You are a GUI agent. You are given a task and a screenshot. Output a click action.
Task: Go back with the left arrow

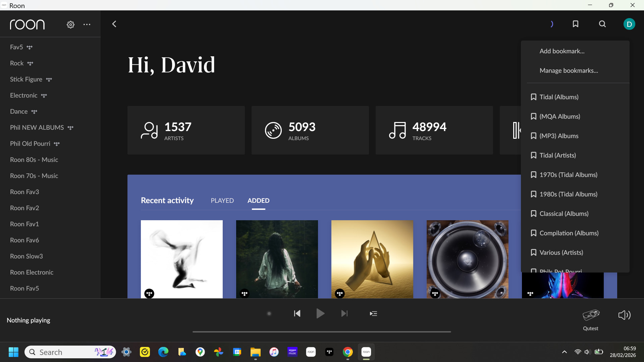click(x=114, y=24)
